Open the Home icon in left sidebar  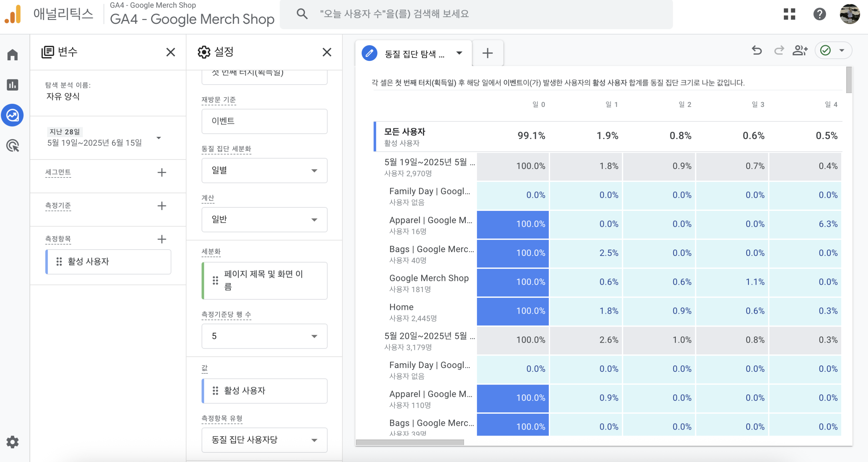[12, 55]
